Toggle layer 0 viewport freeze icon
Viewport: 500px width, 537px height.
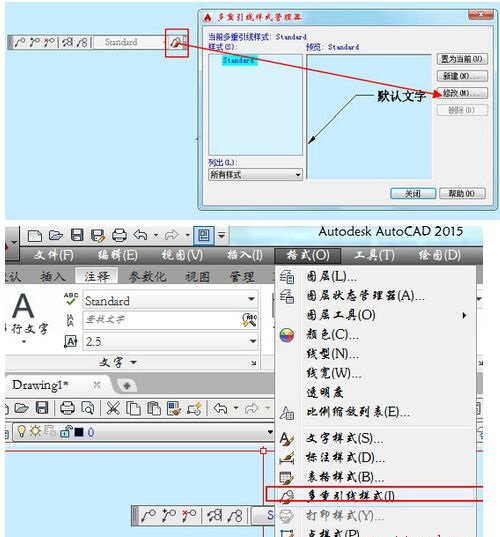(50, 432)
